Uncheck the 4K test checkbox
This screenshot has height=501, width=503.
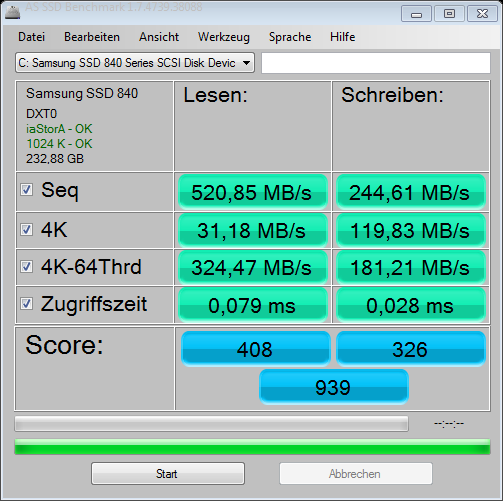tap(26, 229)
